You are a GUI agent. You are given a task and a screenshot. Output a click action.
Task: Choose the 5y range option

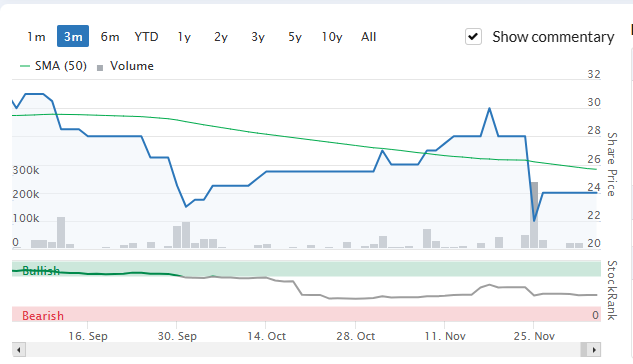(x=295, y=37)
